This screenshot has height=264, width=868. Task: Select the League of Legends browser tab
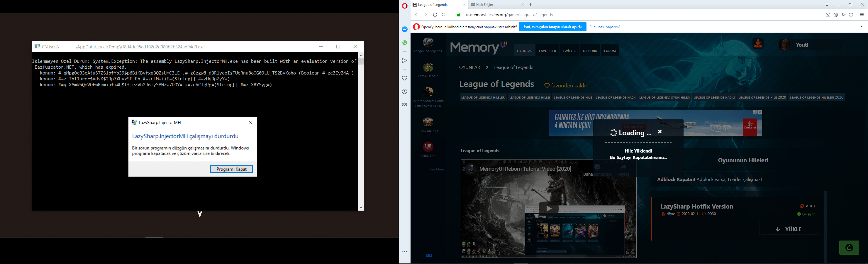pos(439,5)
